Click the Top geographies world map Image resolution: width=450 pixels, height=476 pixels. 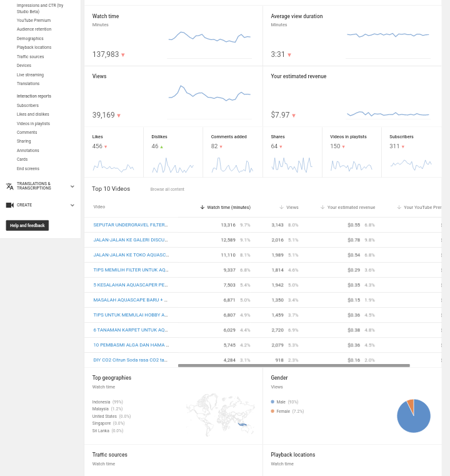click(x=220, y=413)
